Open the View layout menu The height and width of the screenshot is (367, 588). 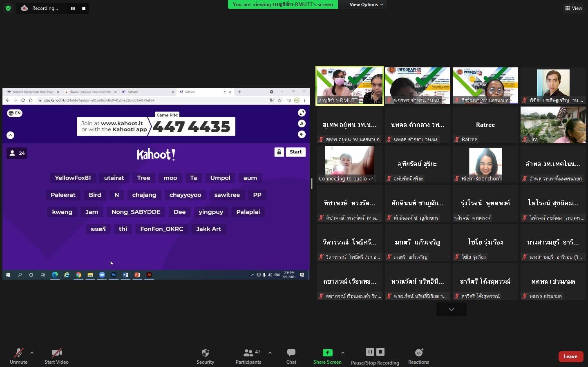(x=574, y=8)
